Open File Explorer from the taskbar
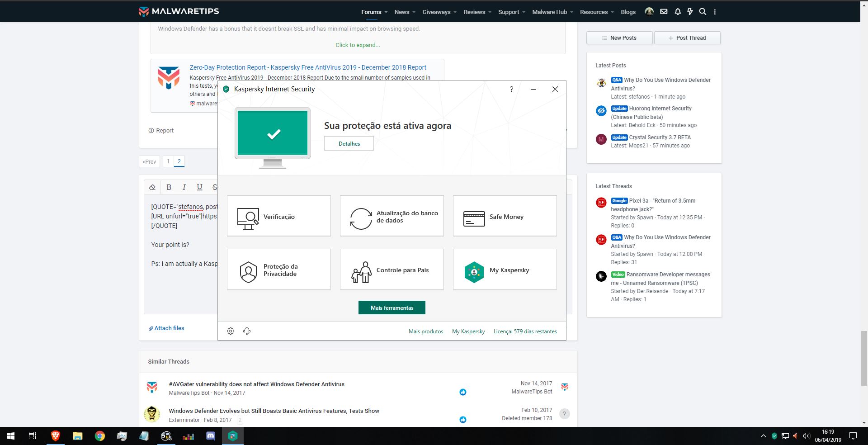This screenshot has height=445, width=868. pos(77,436)
